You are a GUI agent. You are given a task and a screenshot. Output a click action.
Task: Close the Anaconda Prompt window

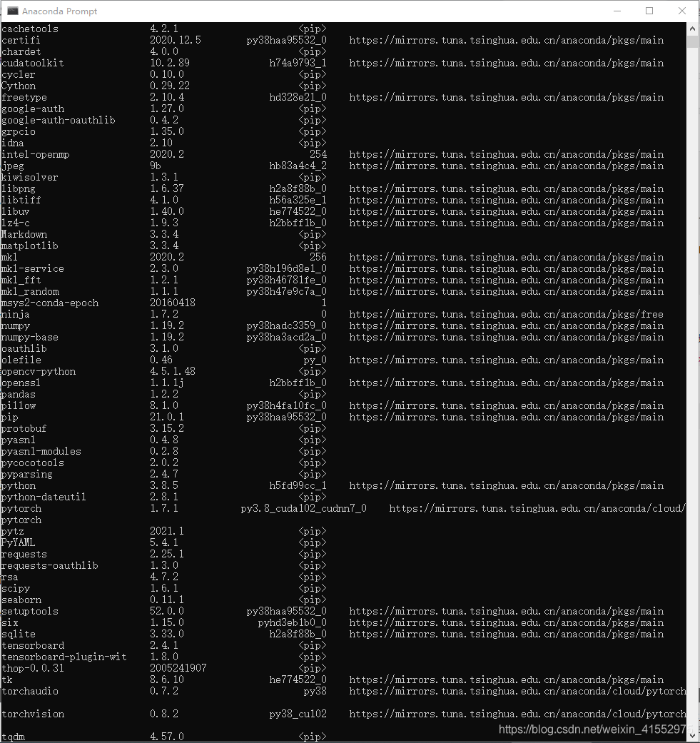coord(682,11)
